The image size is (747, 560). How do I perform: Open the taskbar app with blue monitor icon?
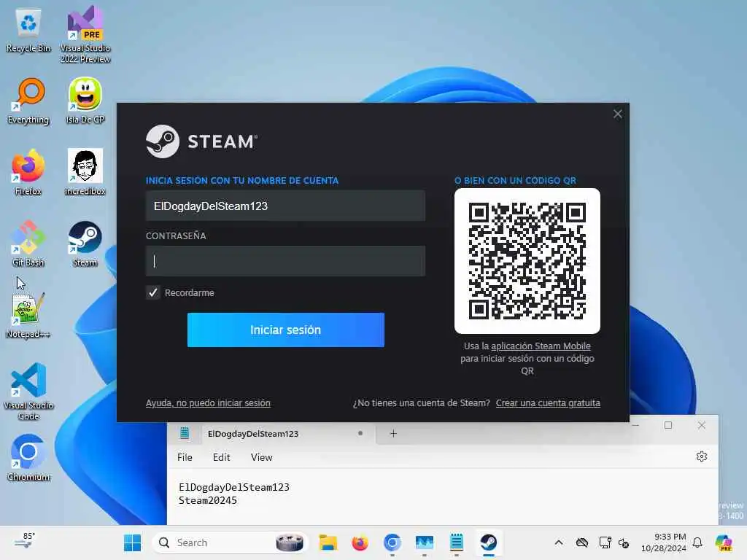pyautogui.click(x=424, y=542)
